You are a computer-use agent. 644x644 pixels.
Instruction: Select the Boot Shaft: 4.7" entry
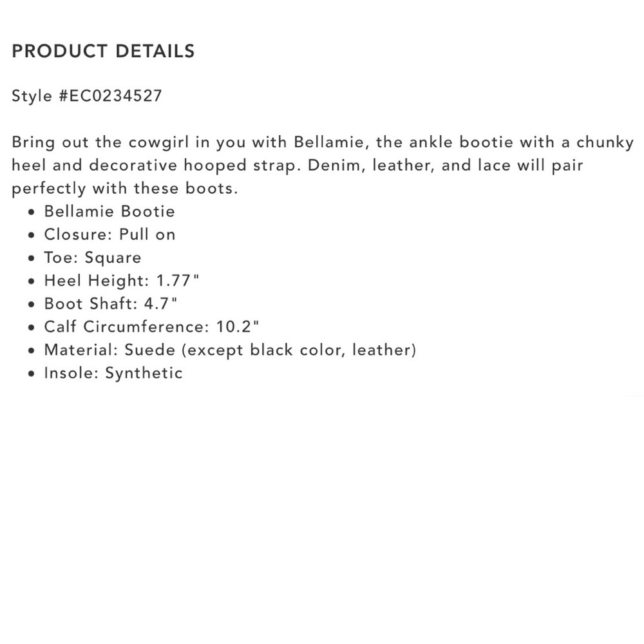pyautogui.click(x=111, y=304)
